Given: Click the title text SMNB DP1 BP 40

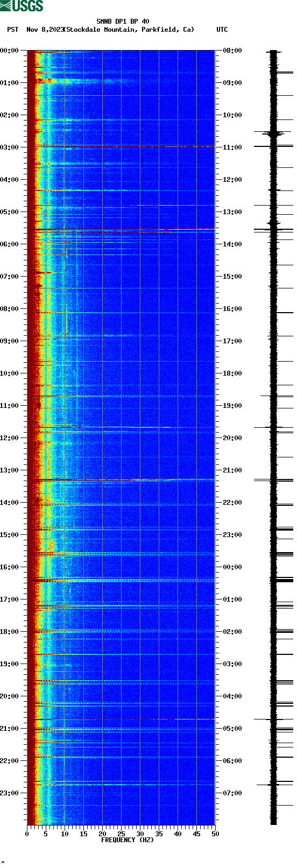Looking at the screenshot, I should coord(123,22).
